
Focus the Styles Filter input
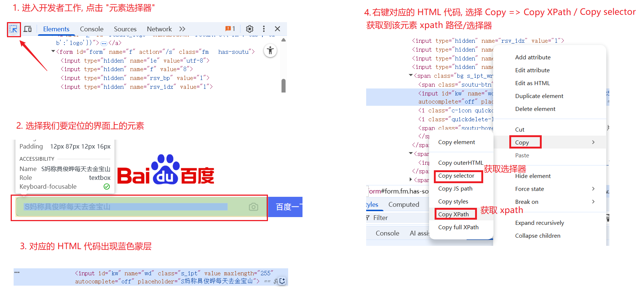click(x=397, y=218)
